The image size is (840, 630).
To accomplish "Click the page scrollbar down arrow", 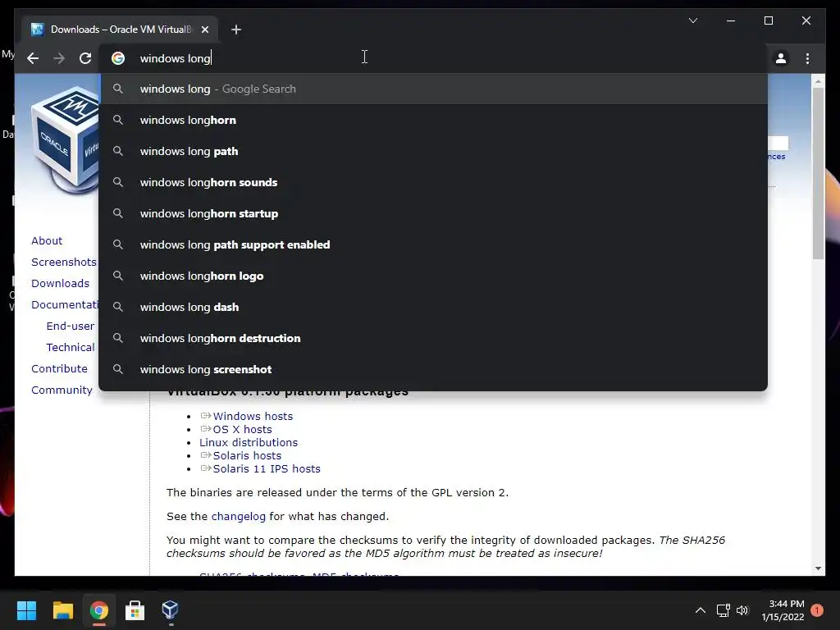I will [818, 568].
